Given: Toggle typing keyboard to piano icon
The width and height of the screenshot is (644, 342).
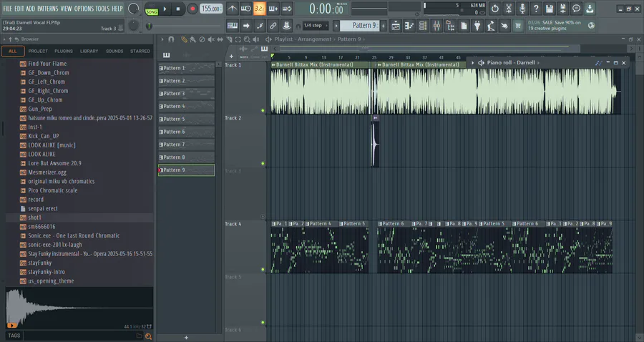Looking at the screenshot, I should pyautogui.click(x=232, y=26).
